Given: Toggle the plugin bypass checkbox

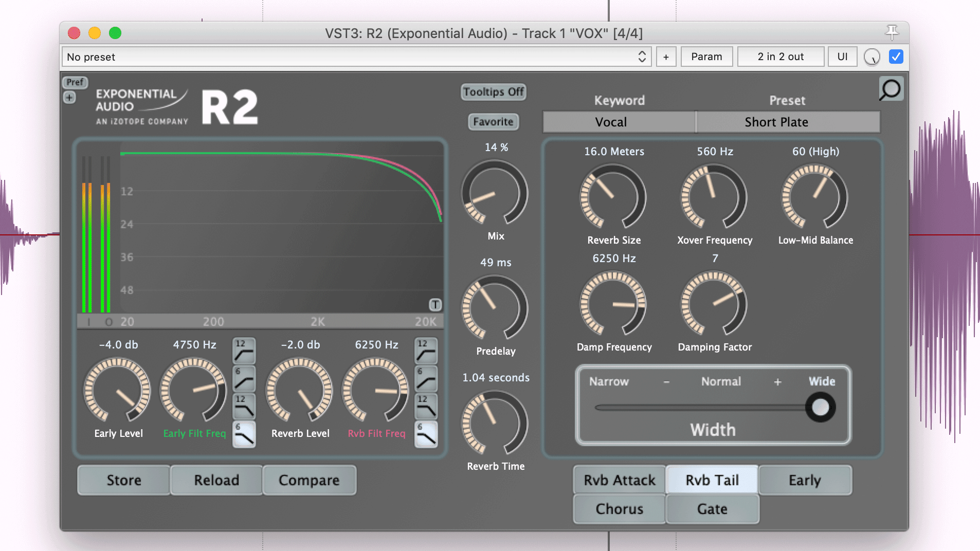Looking at the screenshot, I should (x=896, y=57).
